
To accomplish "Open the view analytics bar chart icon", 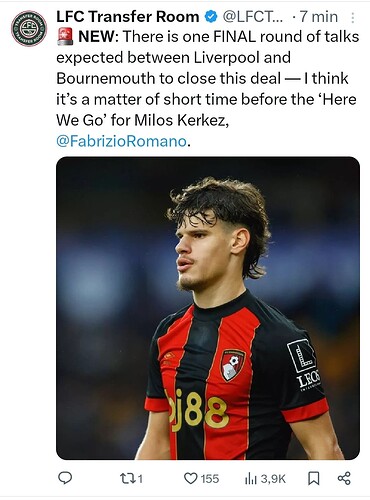I will click(x=251, y=479).
